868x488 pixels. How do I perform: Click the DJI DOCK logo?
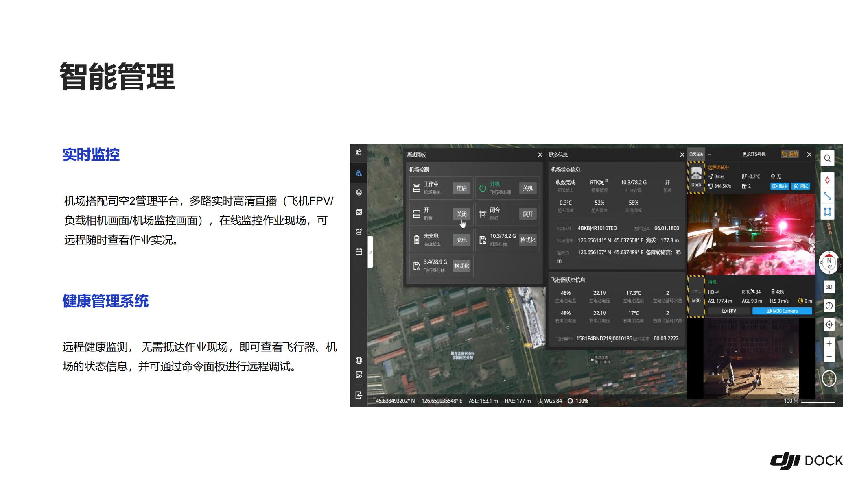[807, 461]
